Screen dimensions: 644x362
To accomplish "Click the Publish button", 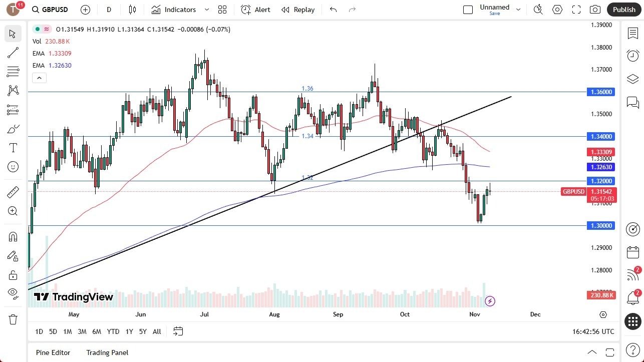I will [x=623, y=9].
